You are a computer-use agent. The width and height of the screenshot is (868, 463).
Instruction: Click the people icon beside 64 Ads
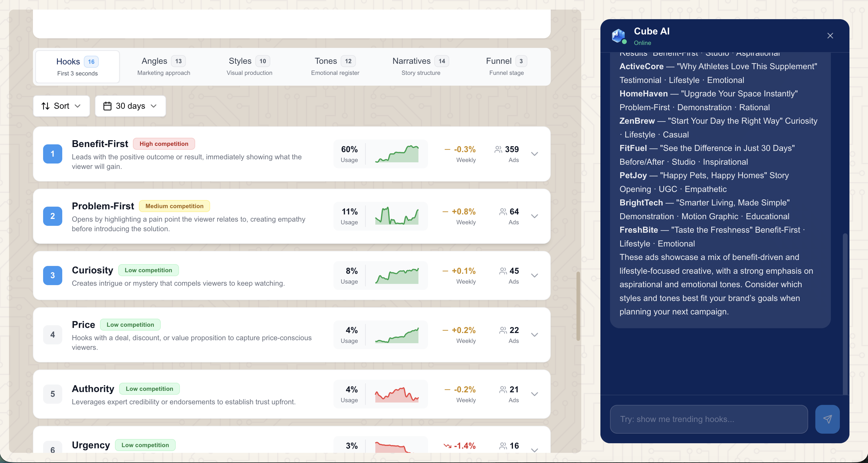pos(503,212)
